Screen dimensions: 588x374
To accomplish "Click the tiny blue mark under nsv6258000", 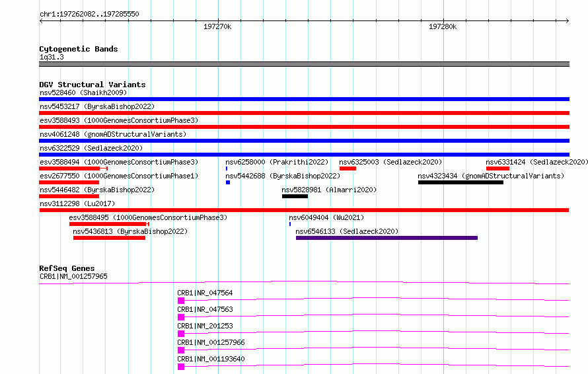I will (227, 168).
